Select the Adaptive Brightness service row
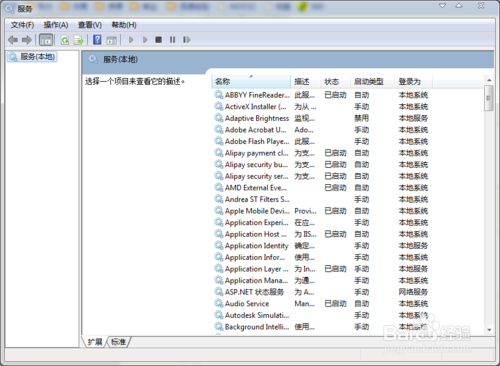The width and height of the screenshot is (500, 366). pos(321,118)
